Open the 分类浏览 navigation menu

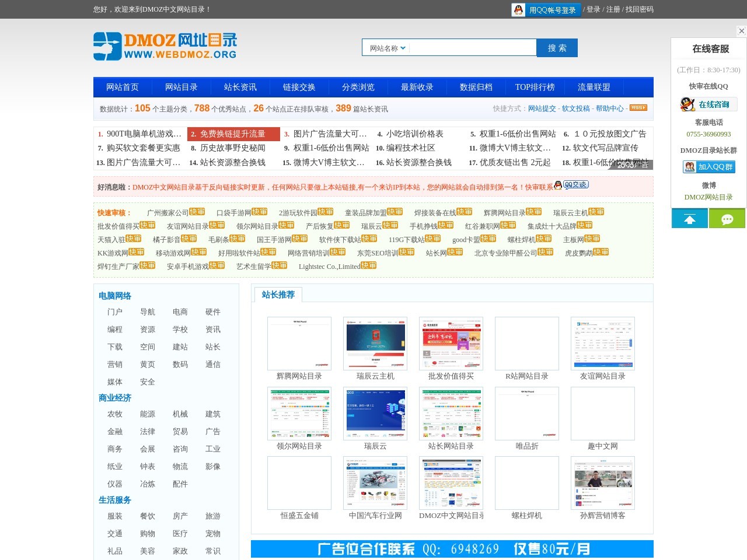point(357,87)
